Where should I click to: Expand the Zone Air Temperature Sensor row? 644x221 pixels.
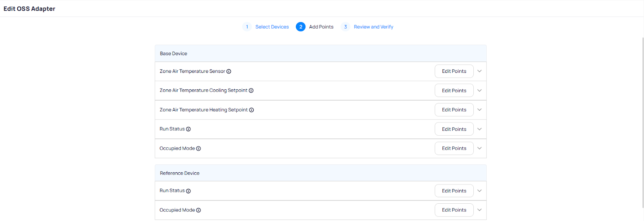(479, 71)
